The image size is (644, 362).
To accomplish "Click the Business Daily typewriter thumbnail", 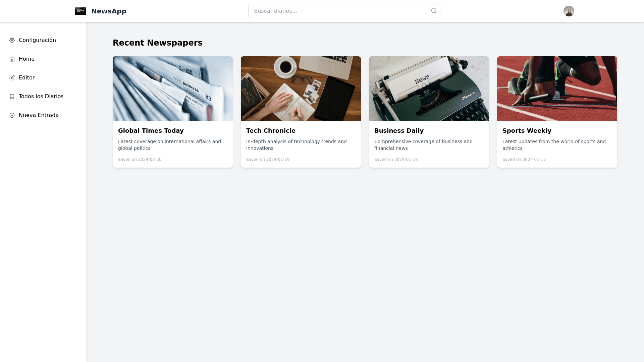I will (x=429, y=88).
